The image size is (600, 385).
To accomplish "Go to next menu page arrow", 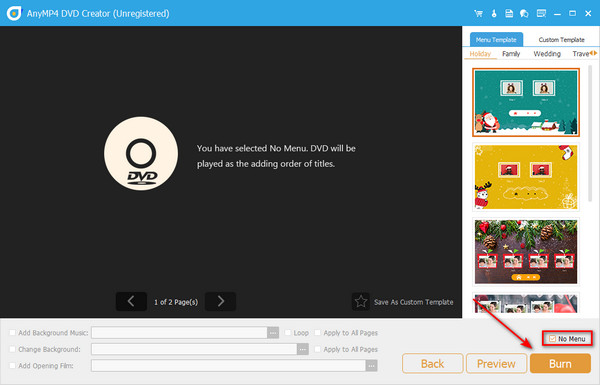I will click(220, 302).
